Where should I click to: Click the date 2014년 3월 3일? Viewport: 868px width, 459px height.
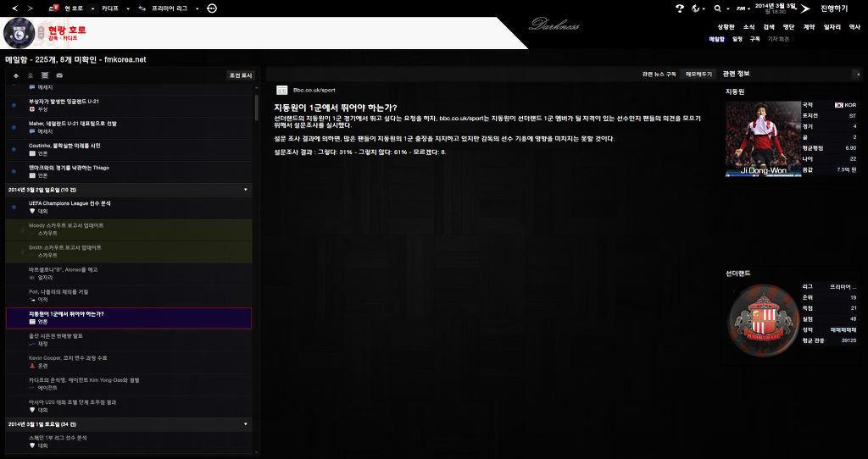tap(775, 6)
